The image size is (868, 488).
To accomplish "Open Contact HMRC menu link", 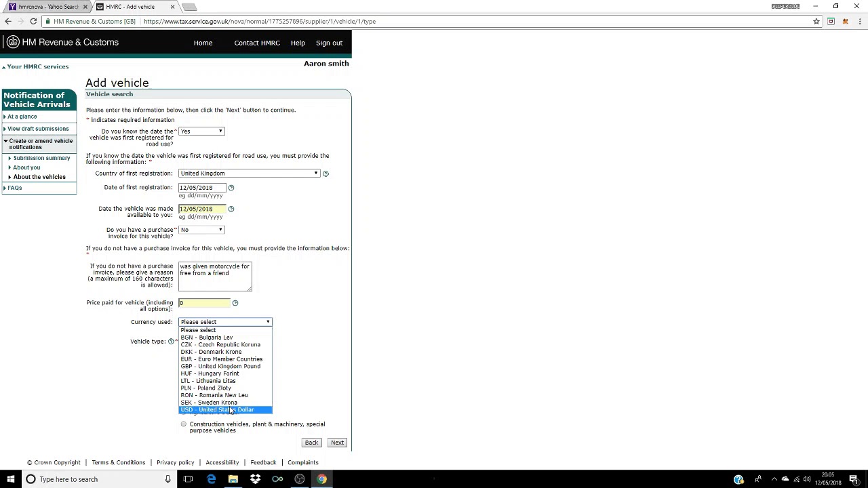I will coord(257,43).
